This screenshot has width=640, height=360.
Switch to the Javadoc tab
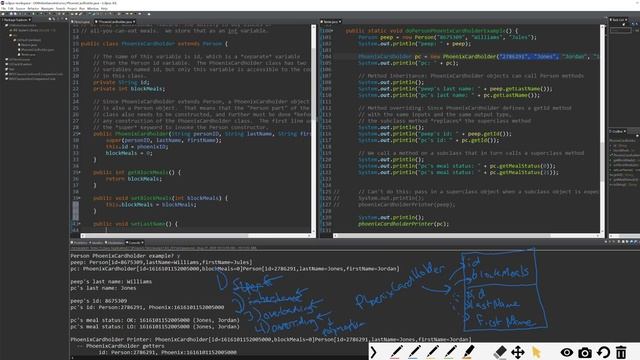pyautogui.click(x=96, y=243)
